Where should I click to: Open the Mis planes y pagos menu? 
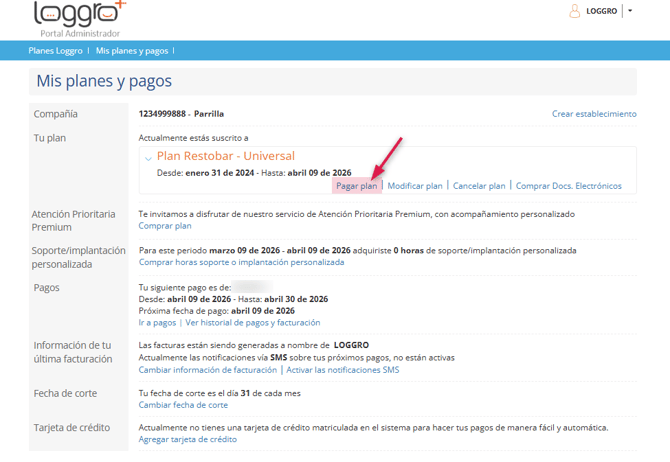click(132, 50)
